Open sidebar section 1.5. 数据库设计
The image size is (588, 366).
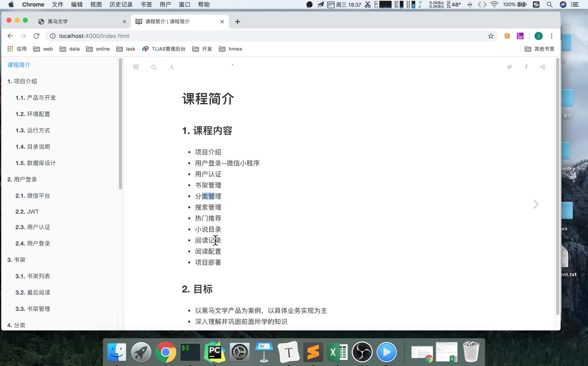36,163
